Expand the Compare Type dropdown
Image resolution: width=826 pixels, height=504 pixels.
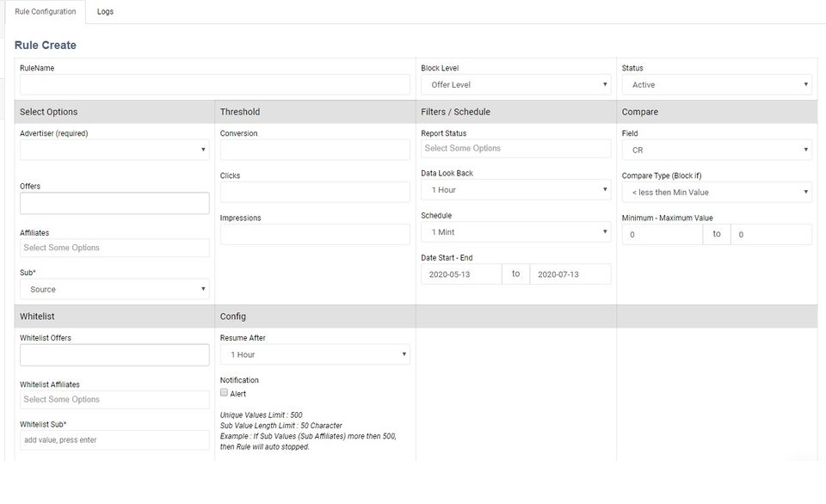pyautogui.click(x=717, y=192)
